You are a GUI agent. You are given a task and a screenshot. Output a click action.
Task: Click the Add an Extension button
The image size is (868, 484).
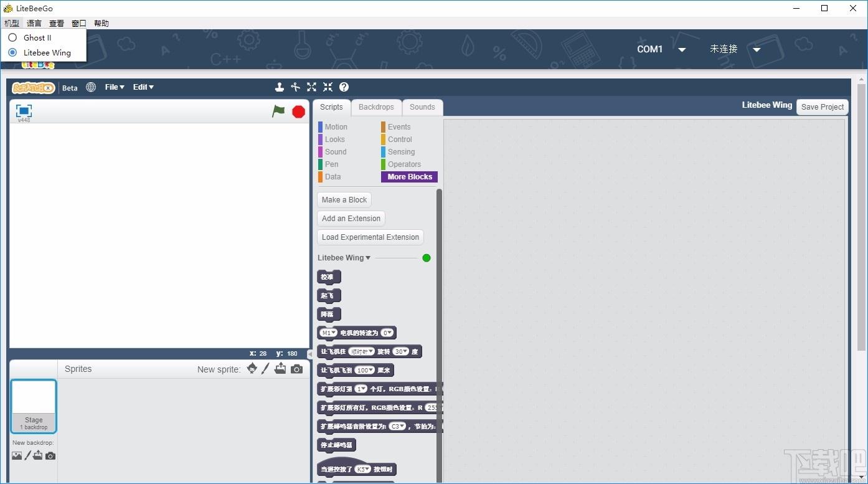pos(351,219)
